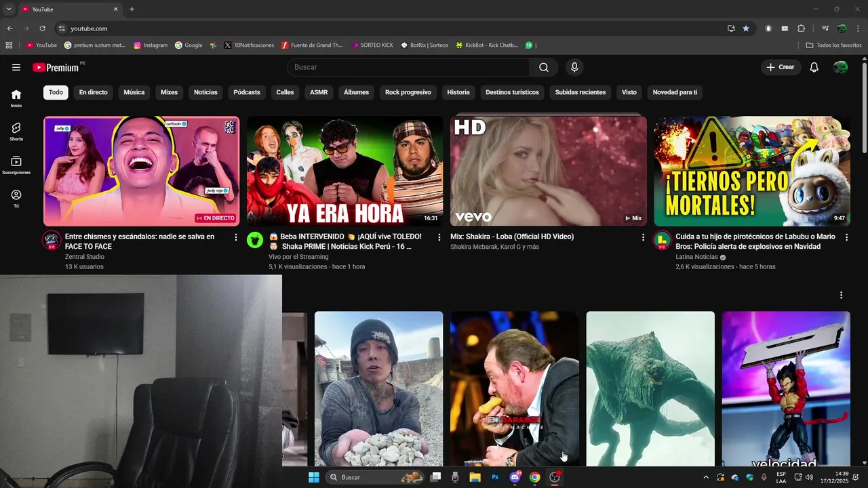Open a new Chrome tab
The width and height of the screenshot is (868, 488).
click(x=132, y=9)
